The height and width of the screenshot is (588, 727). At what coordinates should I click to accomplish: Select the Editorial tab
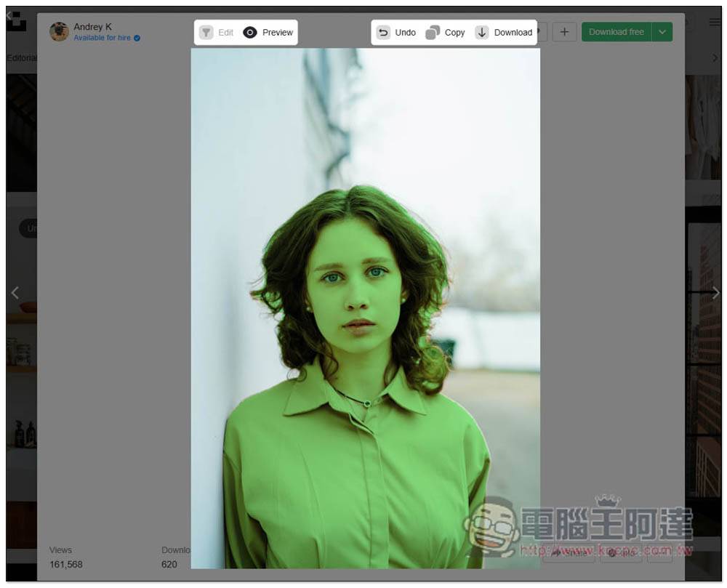pos(22,58)
